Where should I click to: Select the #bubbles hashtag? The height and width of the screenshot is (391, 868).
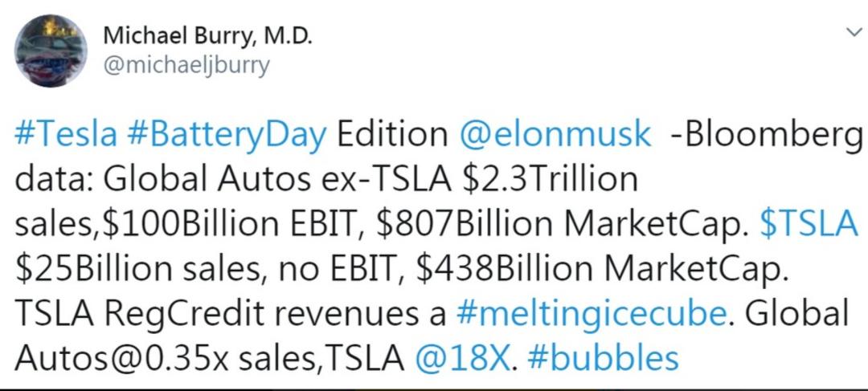[603, 359]
